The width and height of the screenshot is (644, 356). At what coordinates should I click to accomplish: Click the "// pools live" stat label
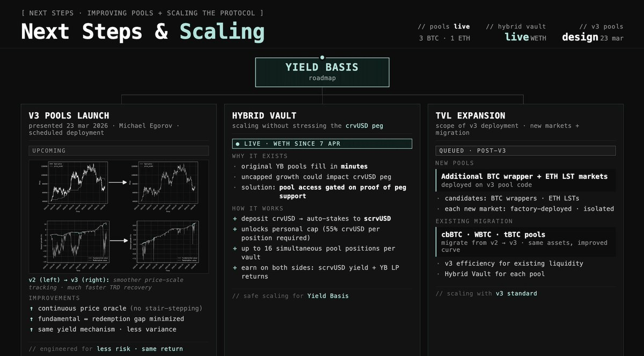[444, 26]
